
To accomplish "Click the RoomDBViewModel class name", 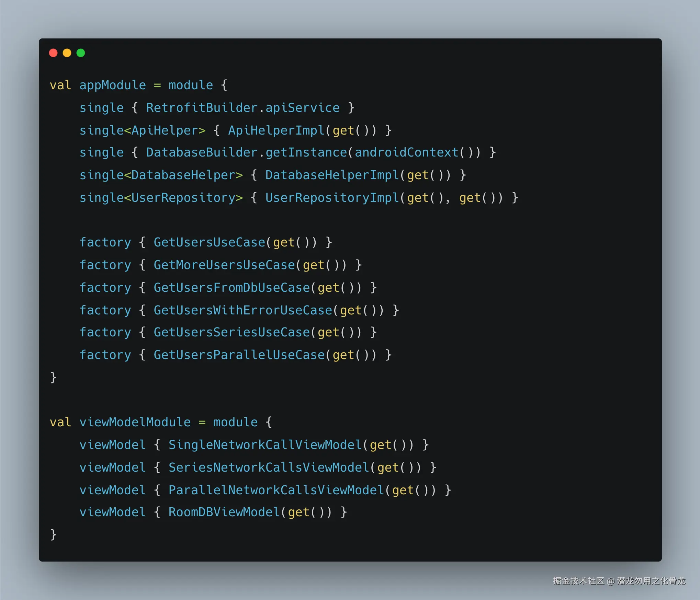I will click(224, 512).
